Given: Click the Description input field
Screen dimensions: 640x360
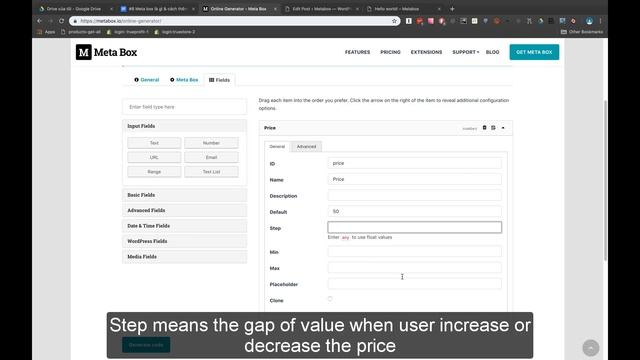Looking at the screenshot, I should (414, 196).
